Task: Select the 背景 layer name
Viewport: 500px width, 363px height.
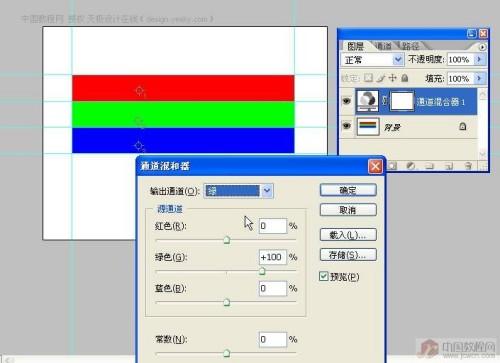Action: [x=392, y=127]
